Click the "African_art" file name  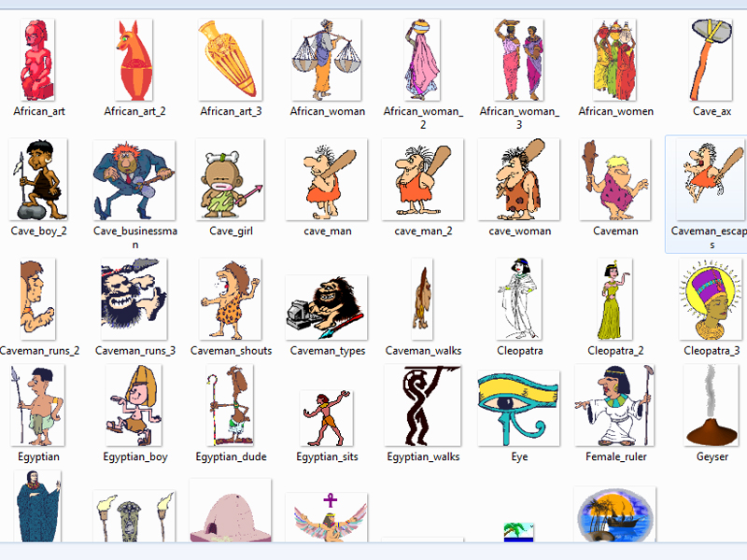click(39, 111)
